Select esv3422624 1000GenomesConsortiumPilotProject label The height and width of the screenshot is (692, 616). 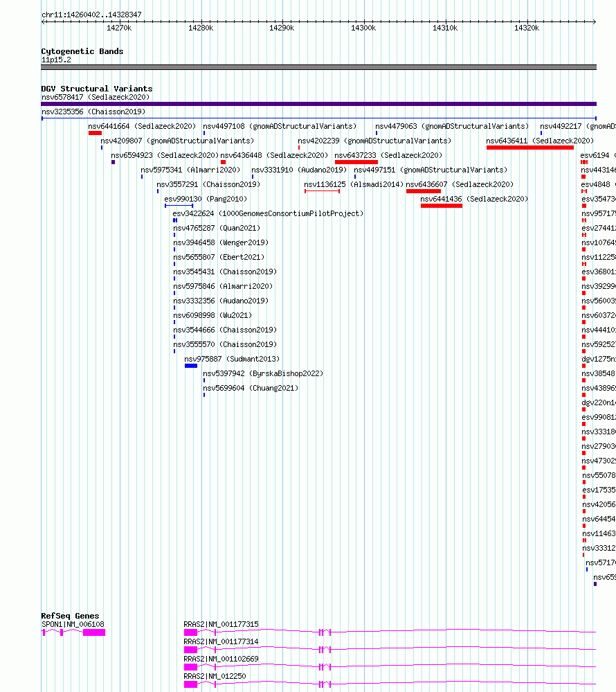click(268, 213)
